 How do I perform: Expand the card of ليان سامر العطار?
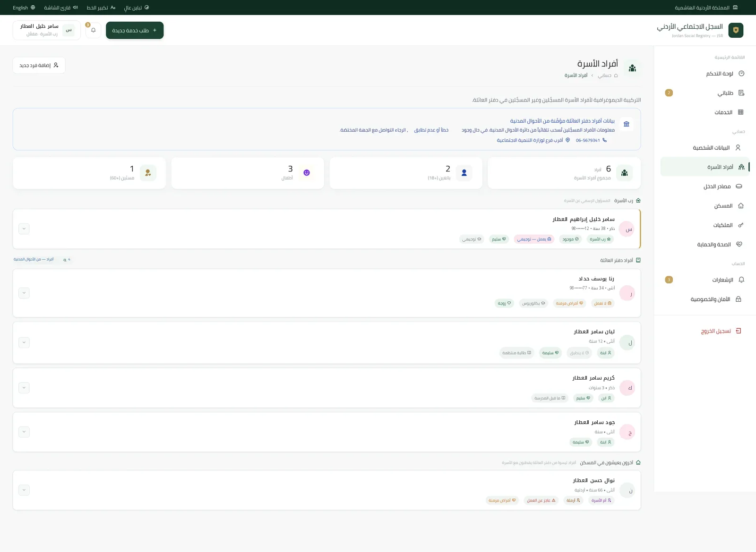(24, 342)
